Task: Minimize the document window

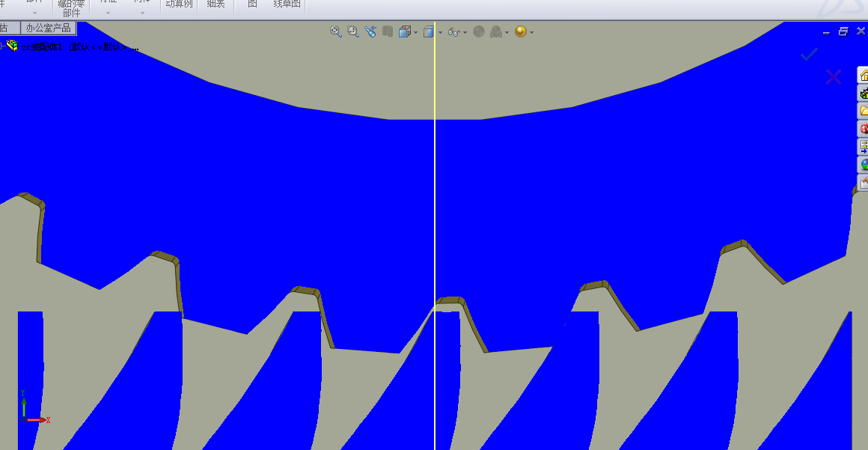Action: click(827, 32)
